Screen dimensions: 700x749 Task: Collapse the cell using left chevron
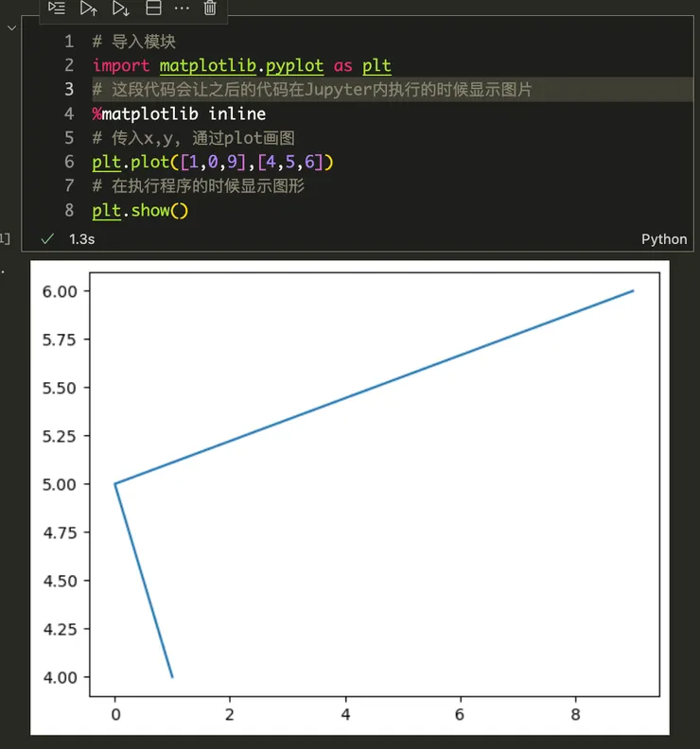pyautogui.click(x=12, y=28)
